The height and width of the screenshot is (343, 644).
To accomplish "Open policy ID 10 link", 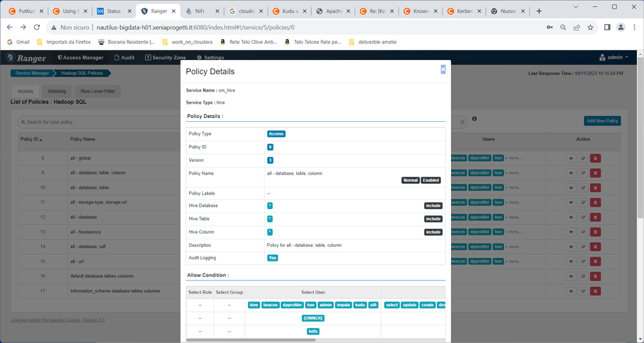I will [x=43, y=188].
